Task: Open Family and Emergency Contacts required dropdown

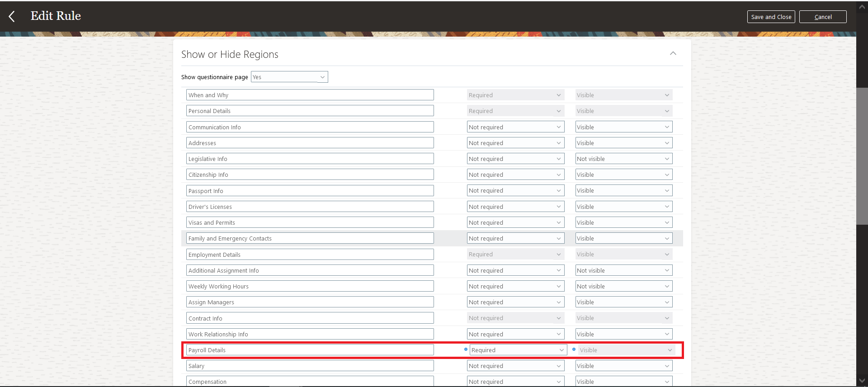Action: [x=515, y=238]
